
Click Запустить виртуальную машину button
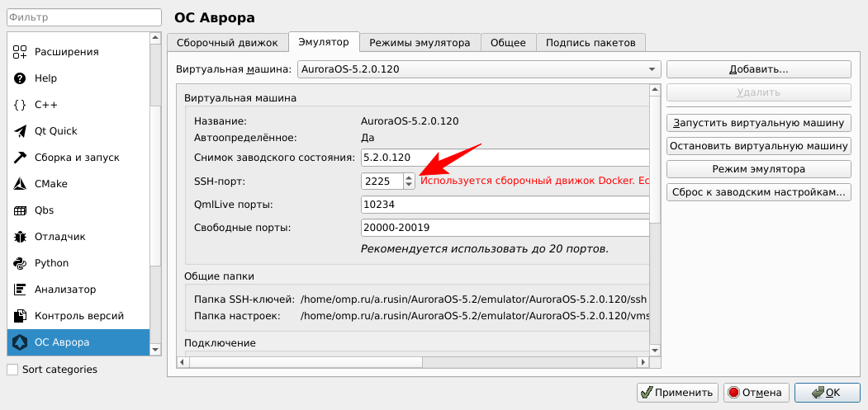pos(758,123)
